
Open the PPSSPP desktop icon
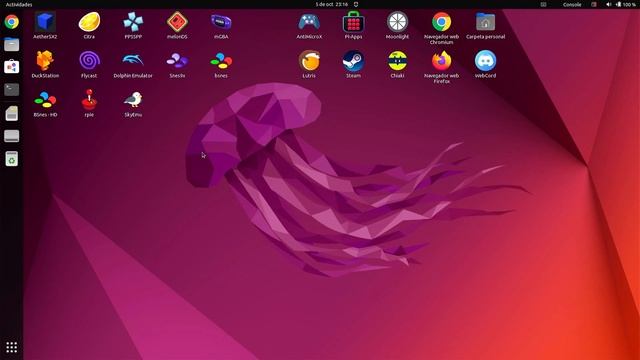133,22
